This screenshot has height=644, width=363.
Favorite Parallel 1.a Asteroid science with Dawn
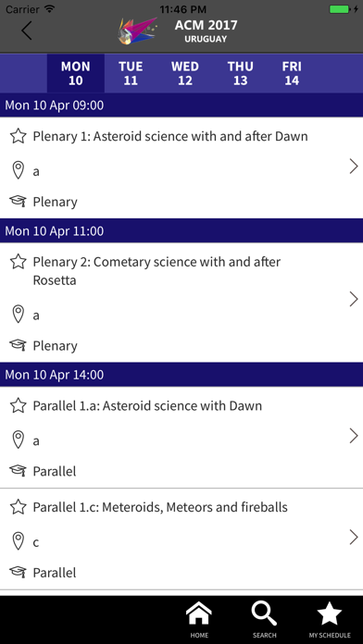click(x=19, y=406)
